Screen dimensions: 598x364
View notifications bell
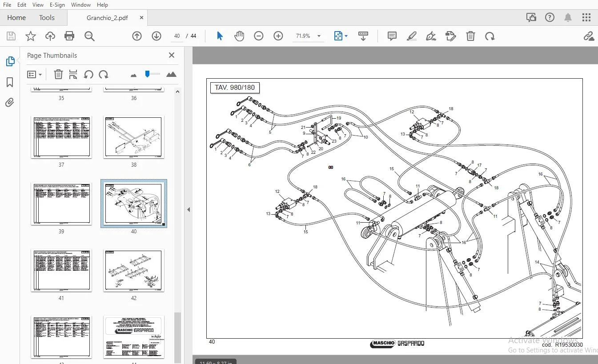[x=568, y=18]
